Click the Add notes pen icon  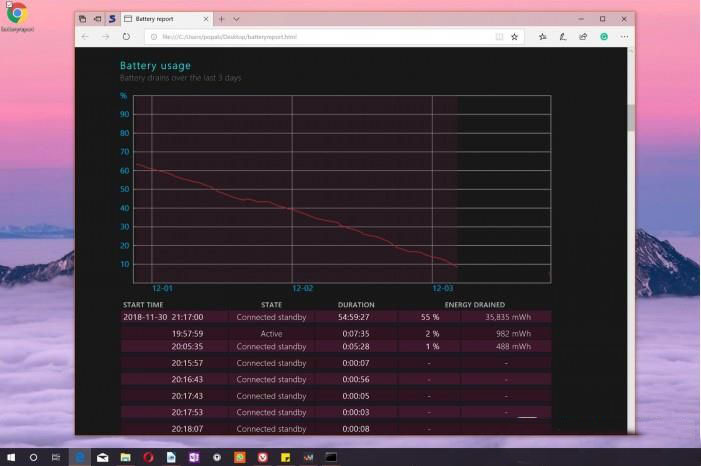(x=563, y=36)
